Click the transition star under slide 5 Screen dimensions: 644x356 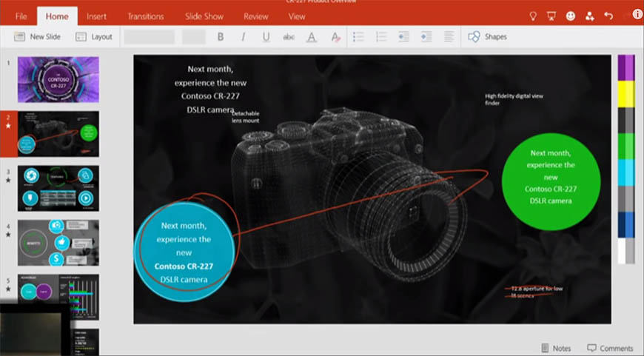click(8, 289)
